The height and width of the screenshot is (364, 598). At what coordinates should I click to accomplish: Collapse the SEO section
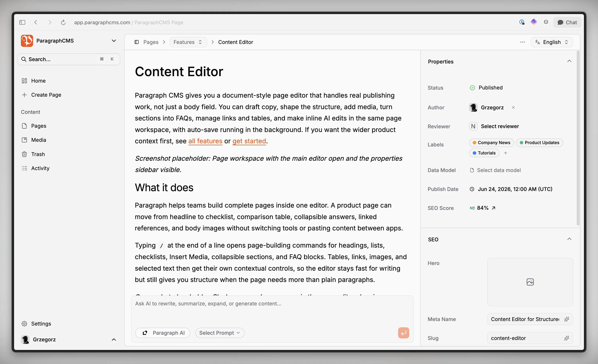tap(569, 239)
